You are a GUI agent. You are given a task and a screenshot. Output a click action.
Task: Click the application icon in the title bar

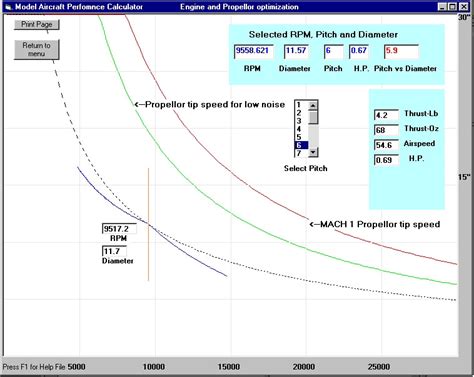click(8, 7)
